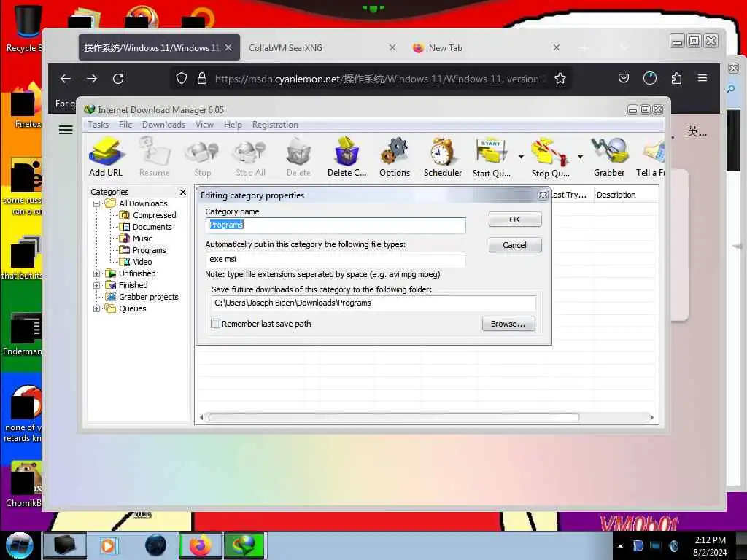The height and width of the screenshot is (560, 747).
Task: Click the taskbar clock showing 2:12 PM
Action: click(710, 545)
